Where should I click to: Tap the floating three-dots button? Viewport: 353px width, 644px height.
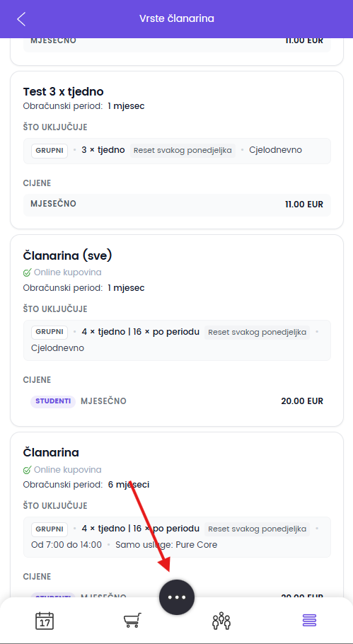[x=177, y=597]
